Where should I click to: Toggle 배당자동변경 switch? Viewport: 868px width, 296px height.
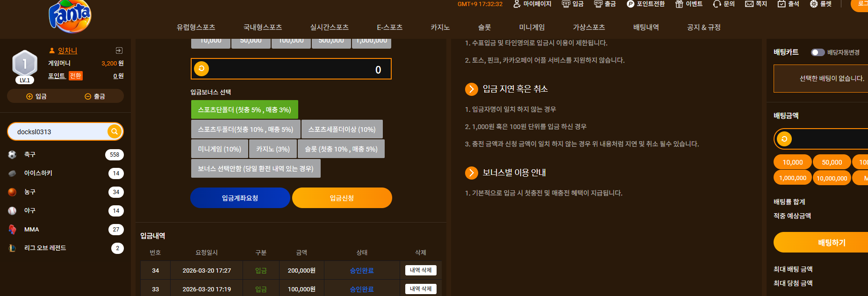(x=818, y=52)
